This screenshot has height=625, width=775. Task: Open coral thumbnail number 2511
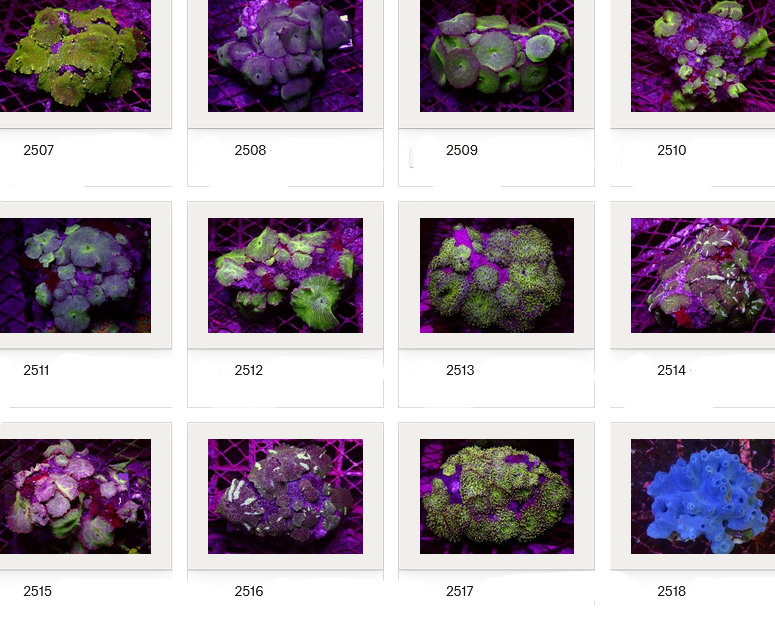pyautogui.click(x=75, y=275)
